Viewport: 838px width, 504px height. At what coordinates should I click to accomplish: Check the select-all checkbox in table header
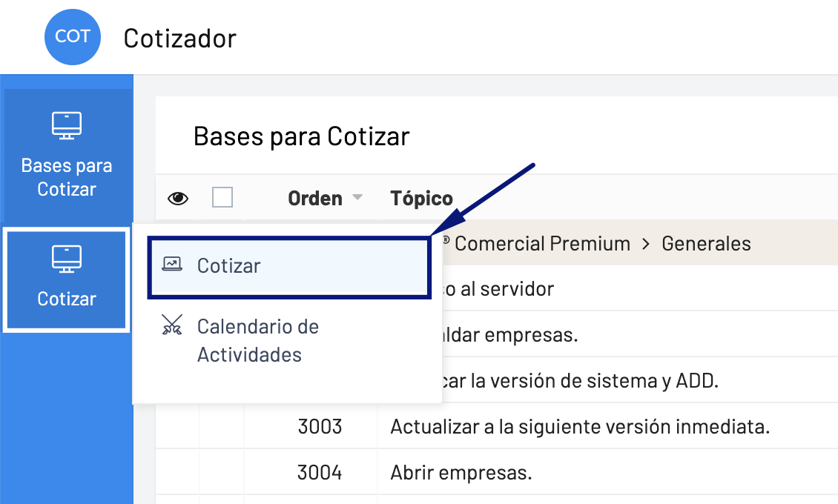coord(222,197)
